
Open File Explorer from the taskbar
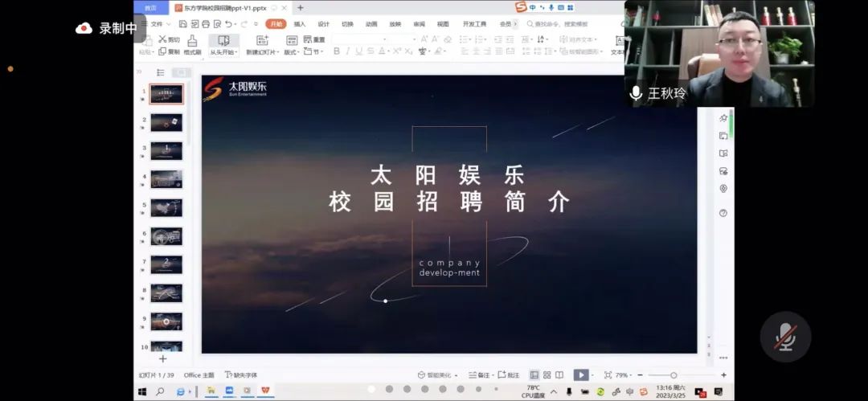click(211, 391)
